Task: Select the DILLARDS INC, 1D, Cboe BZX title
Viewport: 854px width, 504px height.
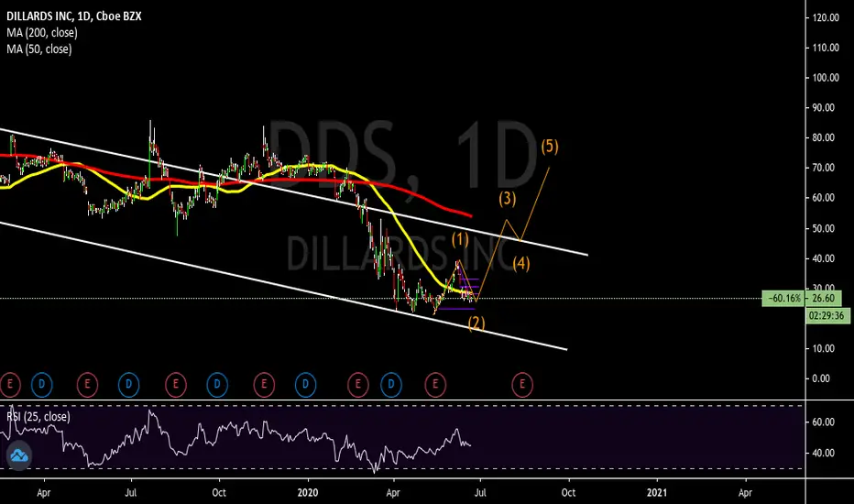Action: pos(74,16)
